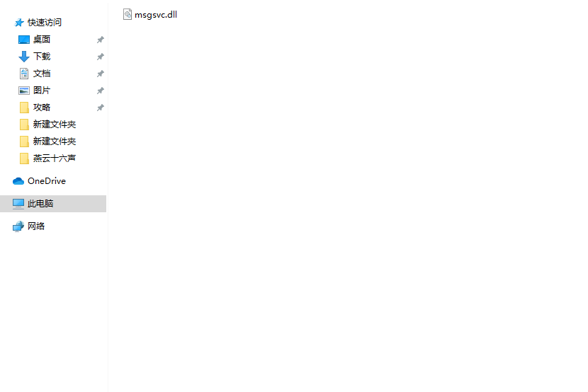Image resolution: width=588 pixels, height=392 pixels.
Task: Click the pin icon beside 文档
Action: pos(100,74)
